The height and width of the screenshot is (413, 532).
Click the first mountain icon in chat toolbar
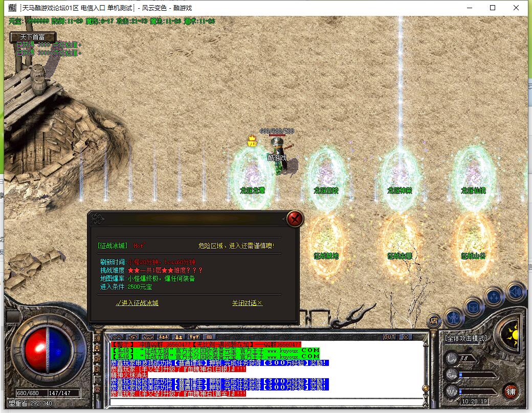(x=117, y=337)
